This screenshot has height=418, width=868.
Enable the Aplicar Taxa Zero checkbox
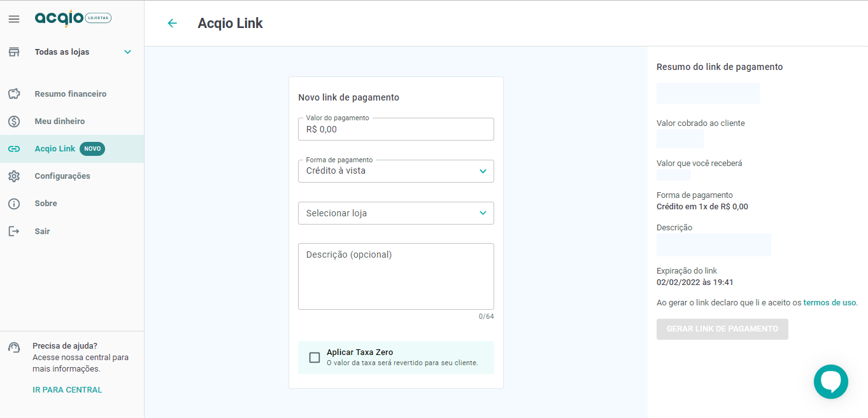[x=315, y=358]
